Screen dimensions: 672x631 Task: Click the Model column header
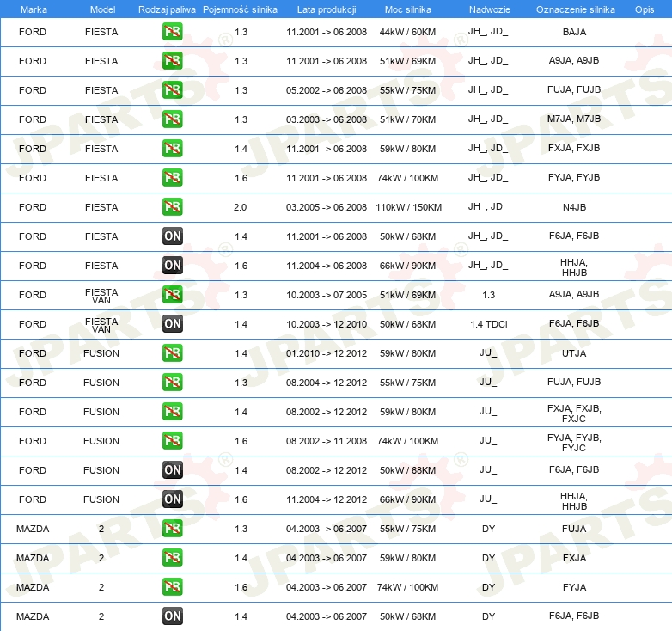(102, 9)
